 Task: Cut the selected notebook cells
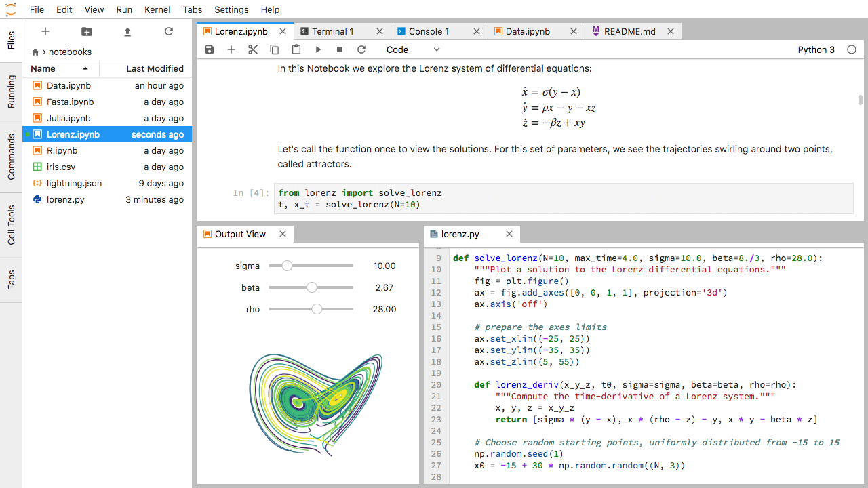point(252,49)
